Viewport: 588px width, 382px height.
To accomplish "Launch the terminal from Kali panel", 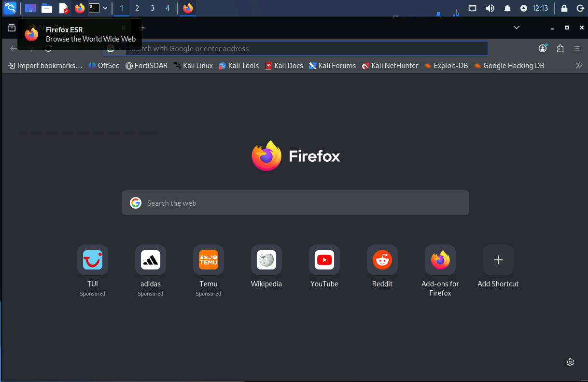I will [x=94, y=8].
